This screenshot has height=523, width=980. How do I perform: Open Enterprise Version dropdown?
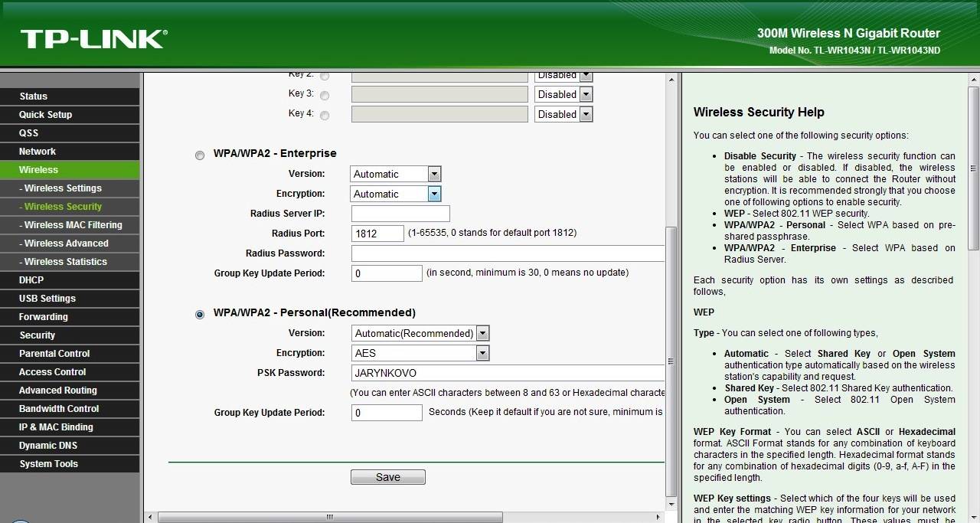coord(396,174)
